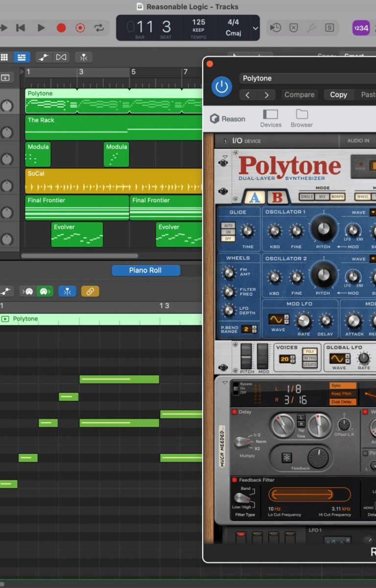
Task: Toggle the solo S button in the control bar
Action: pos(330,28)
